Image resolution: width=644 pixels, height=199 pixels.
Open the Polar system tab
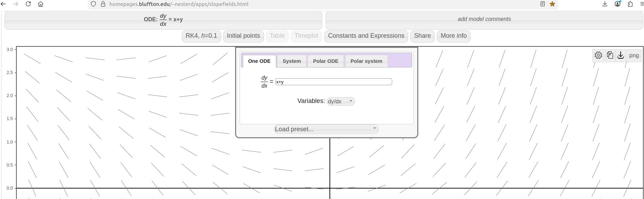(366, 61)
